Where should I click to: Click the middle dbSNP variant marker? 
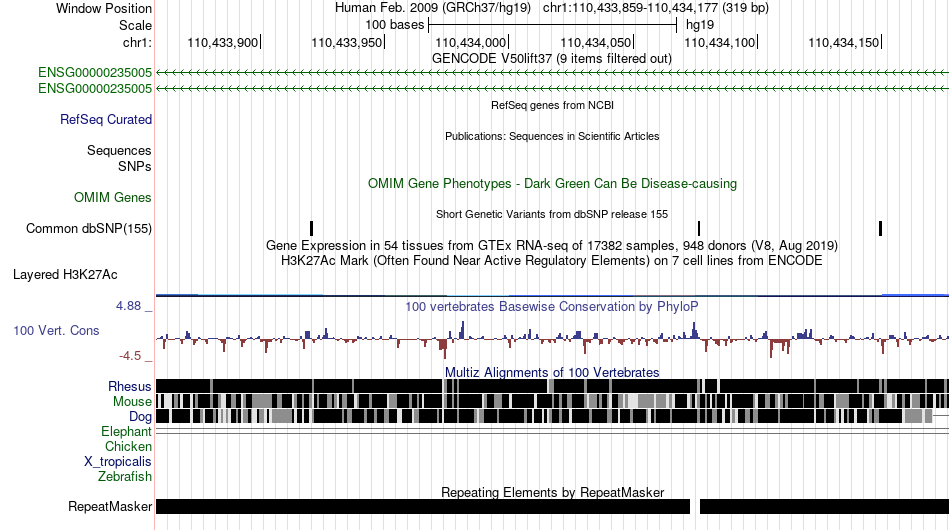click(x=699, y=228)
